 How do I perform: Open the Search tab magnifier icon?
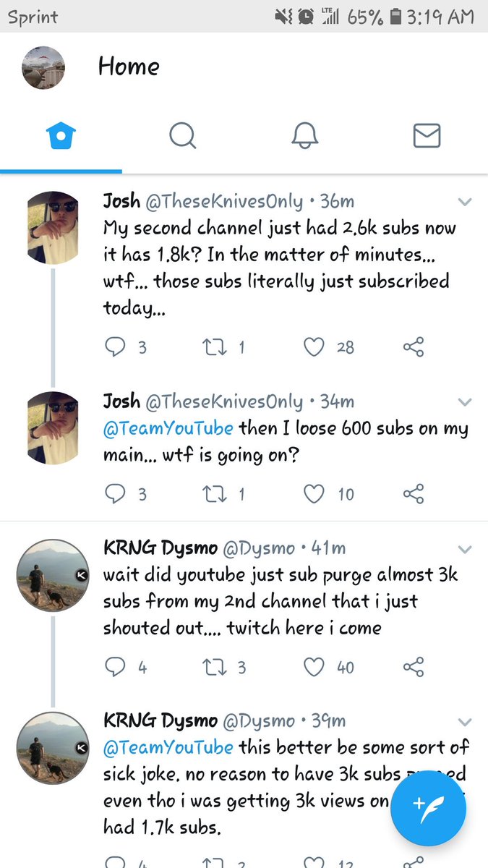coord(183,135)
